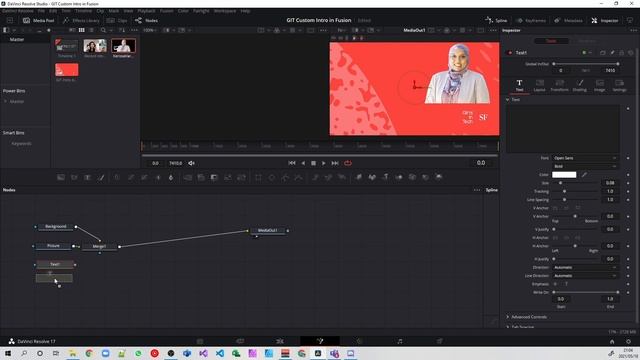Open the Fusion page button
This screenshot has width=640, height=360.
(x=320, y=341)
